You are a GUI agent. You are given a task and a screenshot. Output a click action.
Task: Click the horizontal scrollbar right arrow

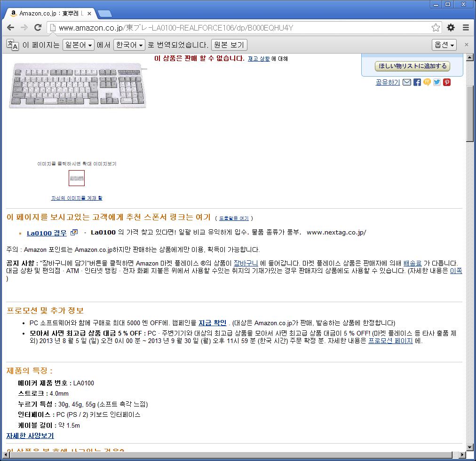[x=462, y=454]
